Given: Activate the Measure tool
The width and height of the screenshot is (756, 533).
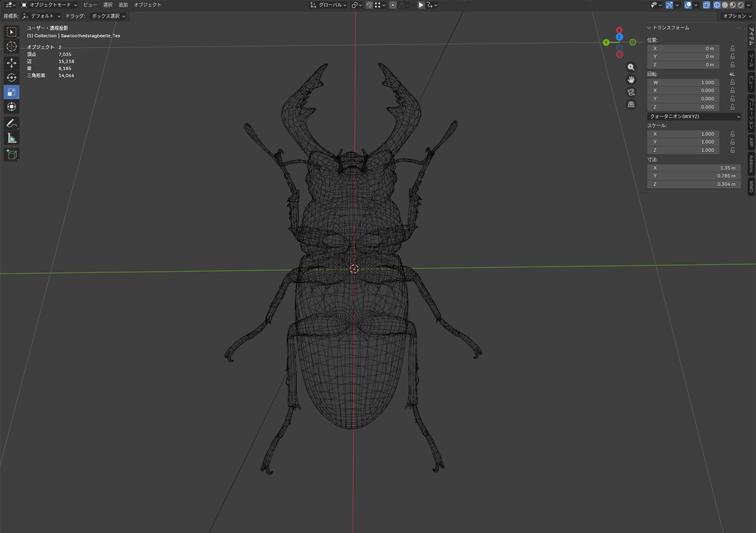Looking at the screenshot, I should click(x=12, y=139).
